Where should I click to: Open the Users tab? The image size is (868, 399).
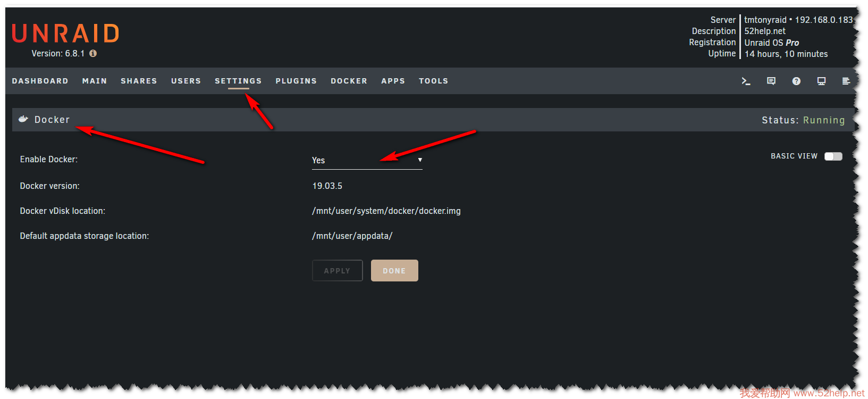pos(186,81)
